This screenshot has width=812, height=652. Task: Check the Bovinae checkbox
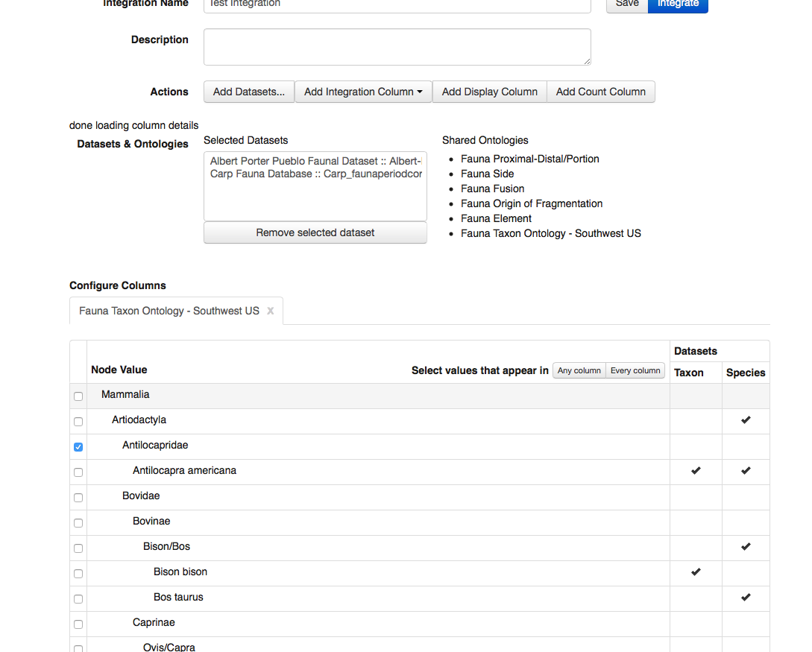(x=78, y=523)
